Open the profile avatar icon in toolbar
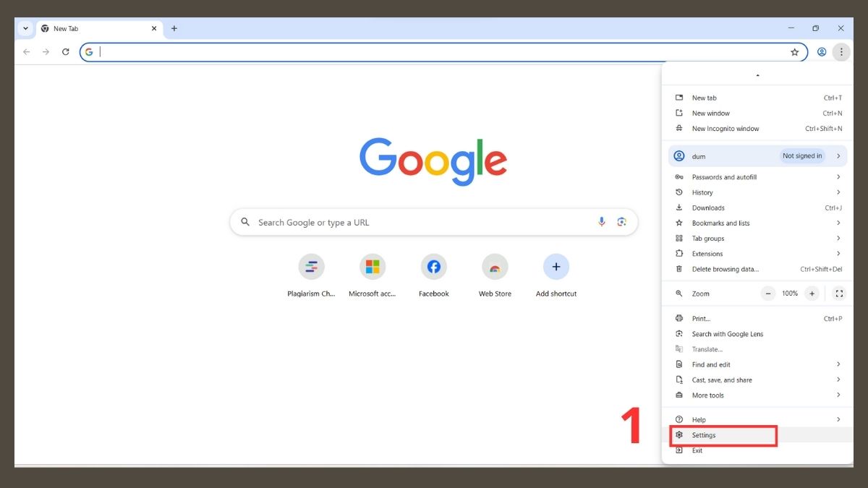Viewport: 868px width, 488px height. 822,52
